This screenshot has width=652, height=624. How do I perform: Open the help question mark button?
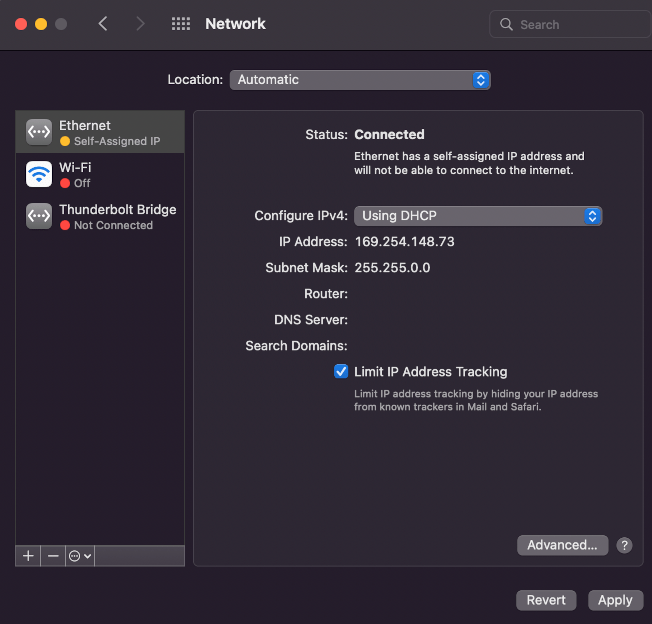[x=624, y=545]
